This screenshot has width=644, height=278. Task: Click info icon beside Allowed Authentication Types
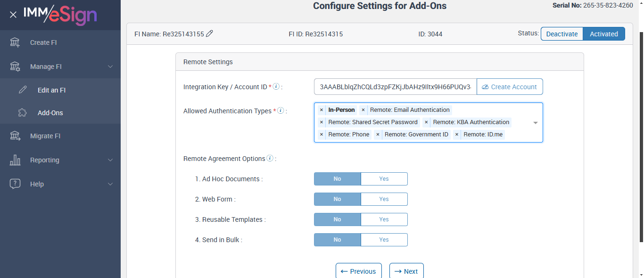[x=281, y=111]
